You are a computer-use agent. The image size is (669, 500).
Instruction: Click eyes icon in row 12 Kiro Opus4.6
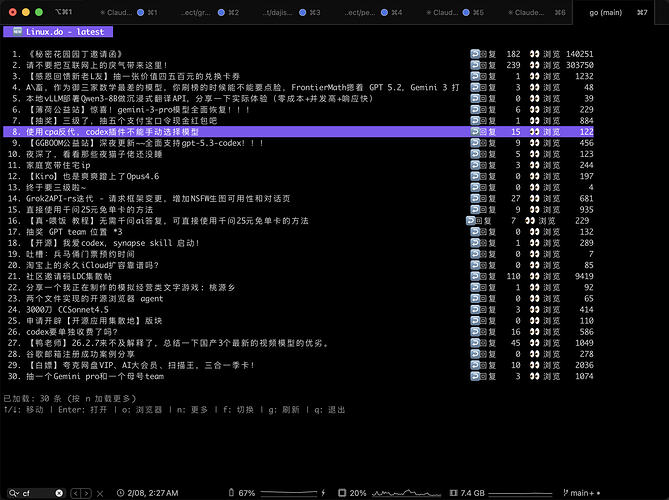point(534,176)
